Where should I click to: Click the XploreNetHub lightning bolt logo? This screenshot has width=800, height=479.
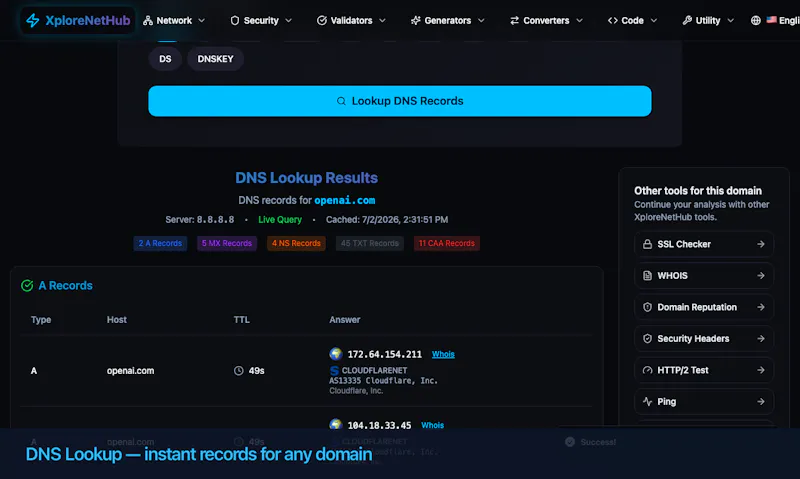pyautogui.click(x=33, y=20)
